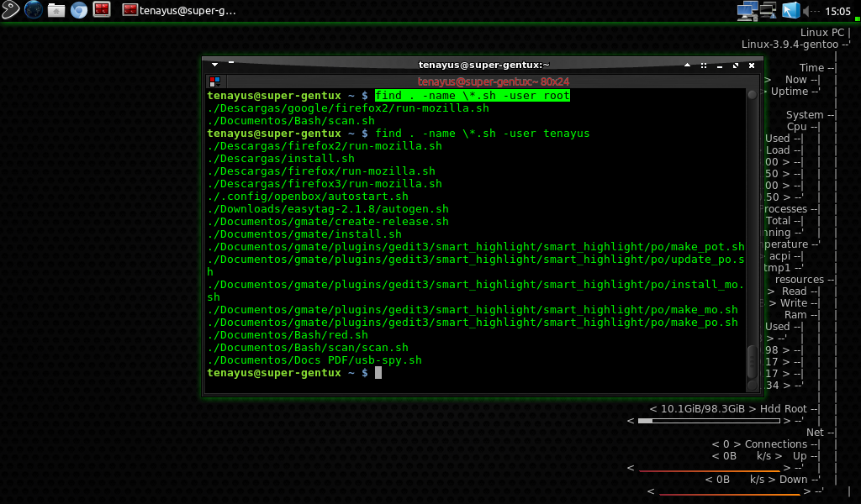This screenshot has height=504, width=861.
Task: Click the ./Documentos/Bash/scan.sh line
Action: click(x=291, y=121)
